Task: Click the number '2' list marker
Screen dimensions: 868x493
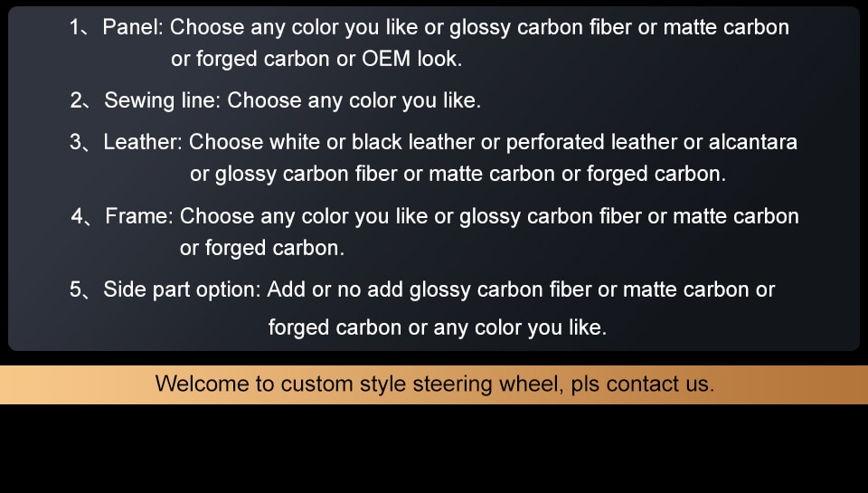Action: pos(76,100)
